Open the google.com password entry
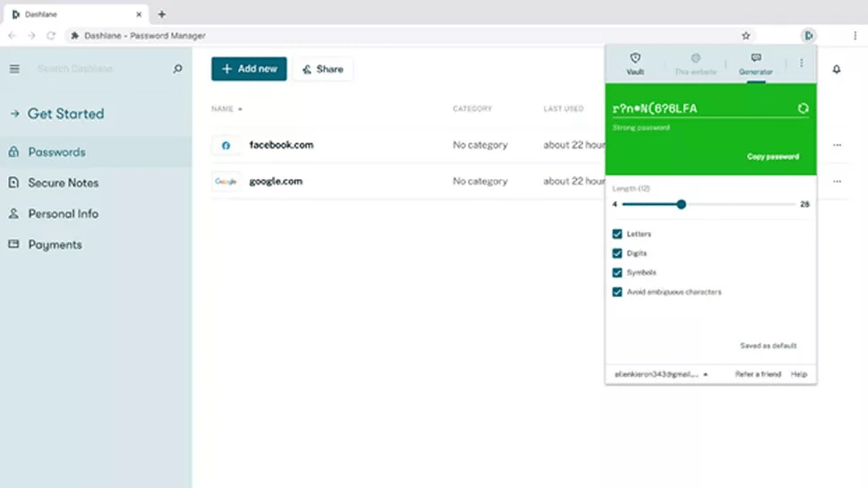The height and width of the screenshot is (488, 868). pos(276,181)
